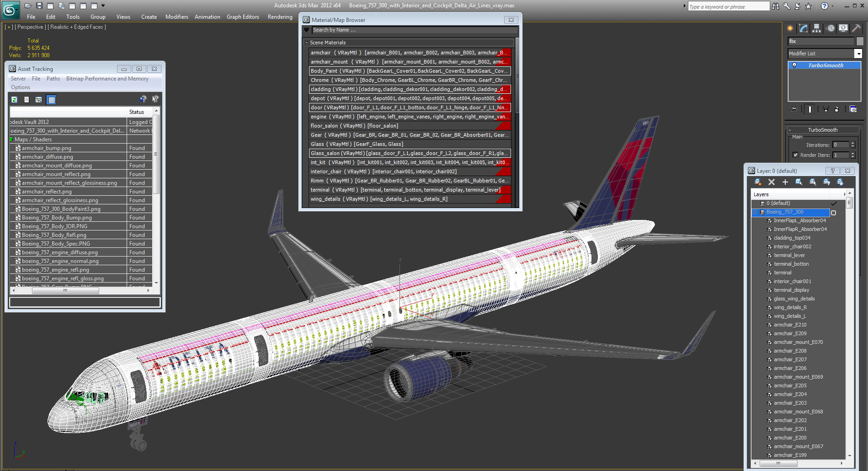The image size is (868, 471).
Task: Click the Open File folder icon
Action: coord(28,5)
